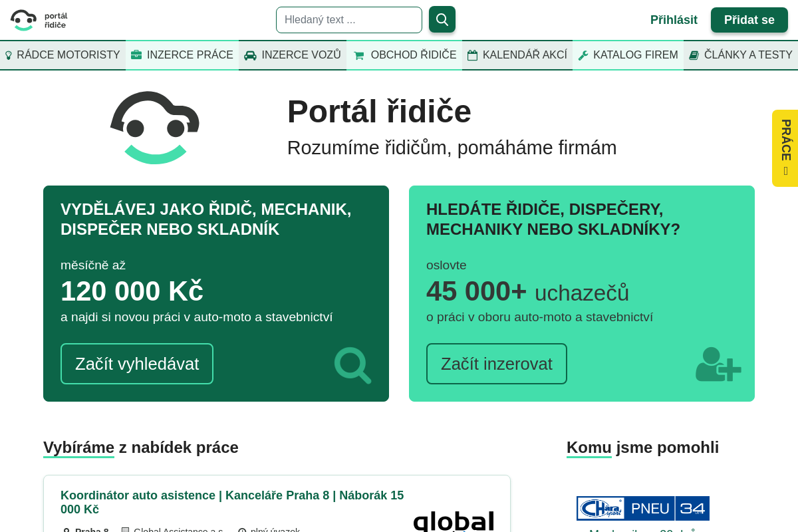Click the calendar icon beside Kalendář akcí
798x532 pixels.
(x=472, y=55)
